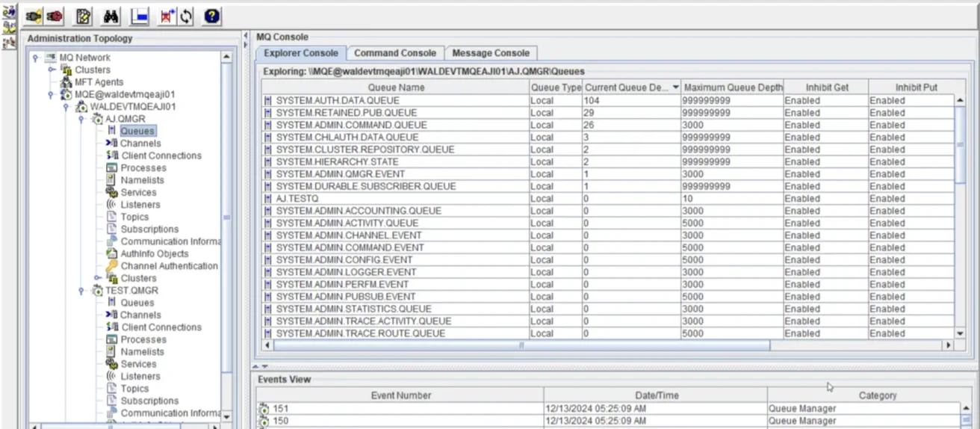The width and height of the screenshot is (980, 429).
Task: Click the blue panel layout toolbar icon
Action: tap(140, 16)
